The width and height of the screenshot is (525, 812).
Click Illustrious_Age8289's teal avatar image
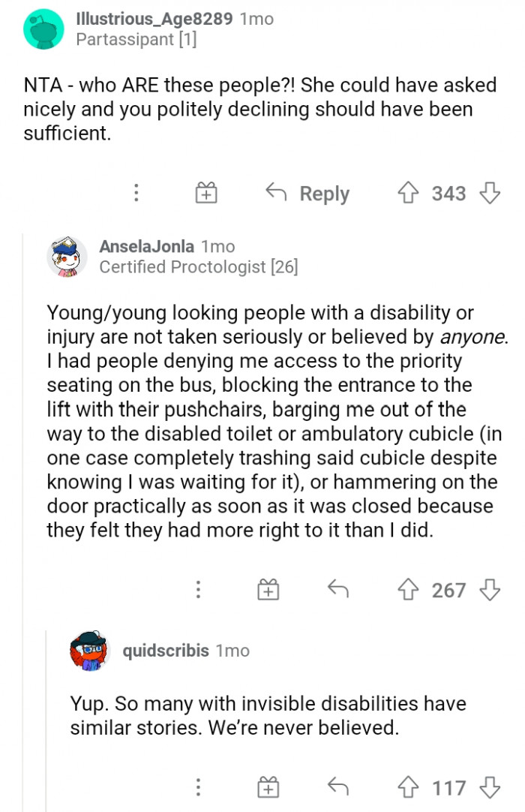coord(43,29)
